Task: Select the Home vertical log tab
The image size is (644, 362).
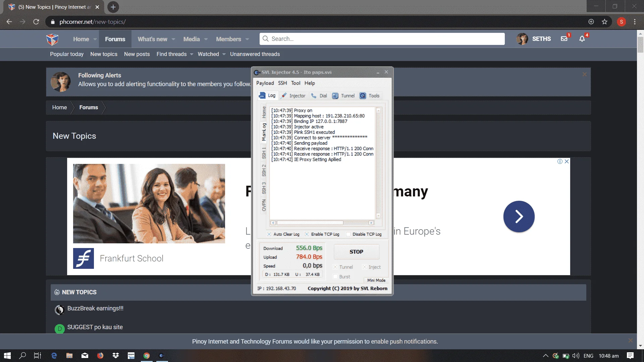Action: [x=264, y=112]
